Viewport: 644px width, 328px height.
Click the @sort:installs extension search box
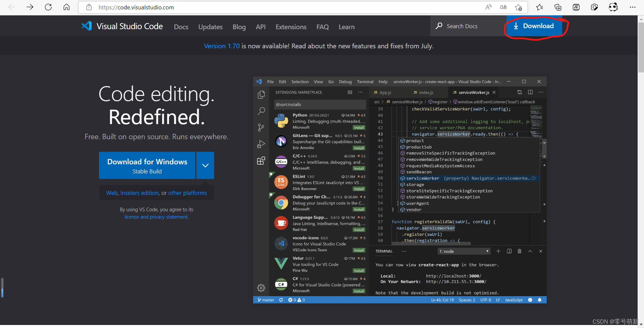click(x=320, y=104)
